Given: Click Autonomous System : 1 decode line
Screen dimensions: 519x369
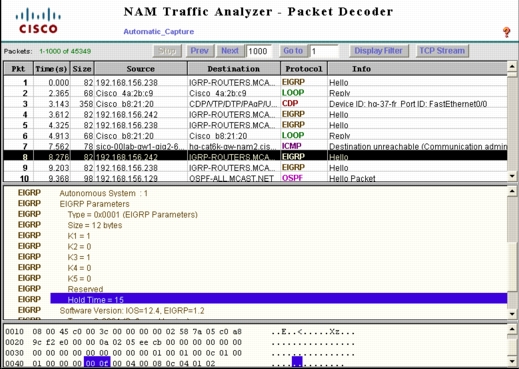Looking at the screenshot, I should tap(103, 193).
